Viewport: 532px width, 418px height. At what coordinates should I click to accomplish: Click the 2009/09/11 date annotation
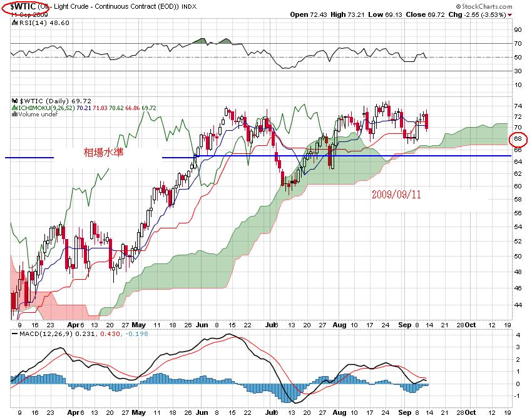point(396,195)
